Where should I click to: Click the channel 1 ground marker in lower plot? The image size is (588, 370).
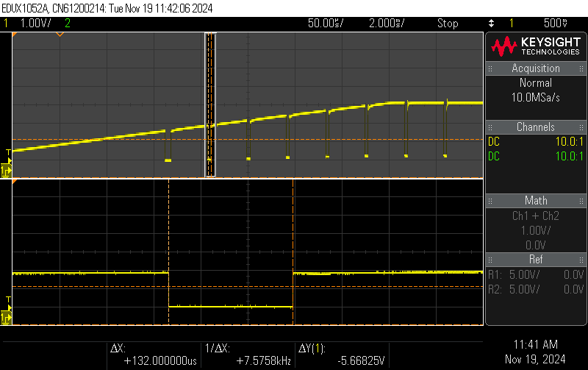coord(6,319)
